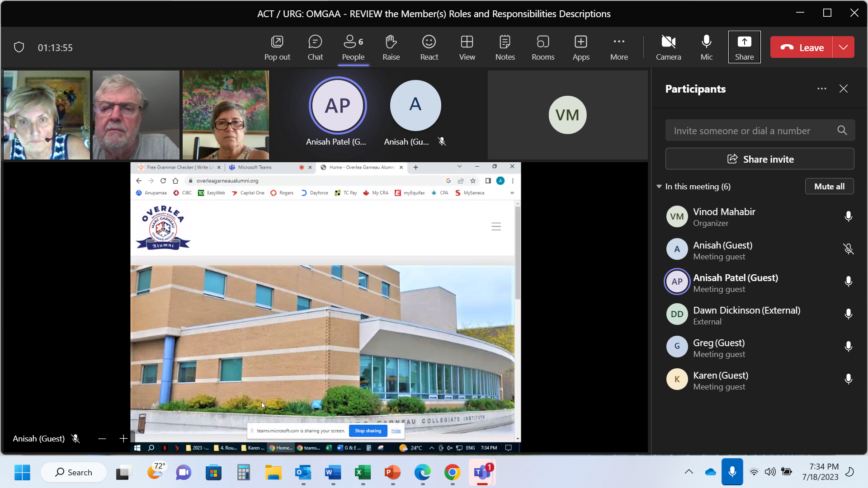
Task: Select Dawn Dickinson (External) in list
Action: pos(759,314)
